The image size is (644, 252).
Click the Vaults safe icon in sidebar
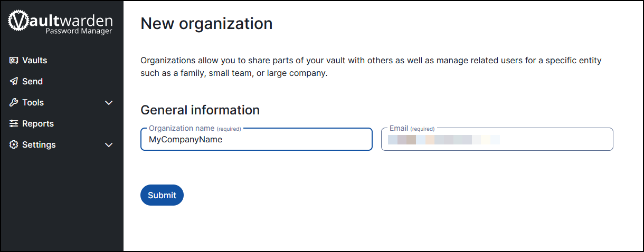[14, 61]
